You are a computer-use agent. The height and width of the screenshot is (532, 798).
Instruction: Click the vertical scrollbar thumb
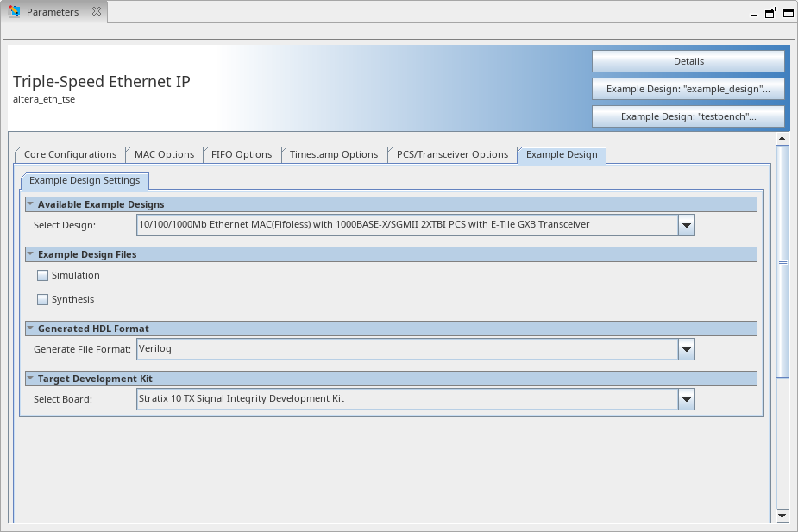782,261
